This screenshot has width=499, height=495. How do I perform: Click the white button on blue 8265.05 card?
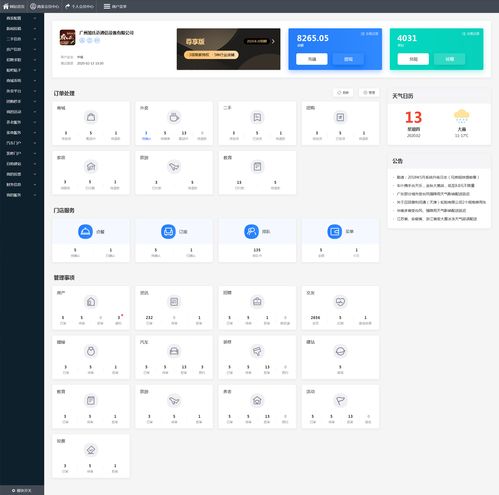coord(312,59)
